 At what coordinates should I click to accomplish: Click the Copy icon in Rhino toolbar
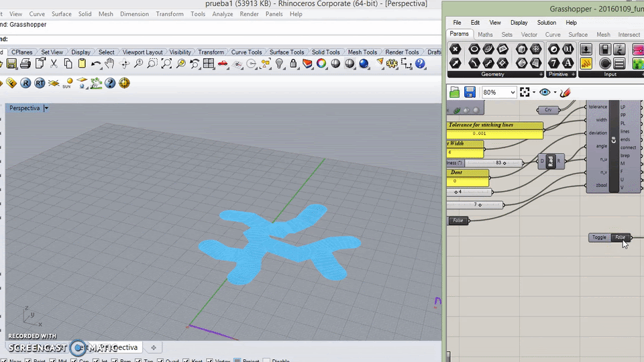(x=68, y=64)
